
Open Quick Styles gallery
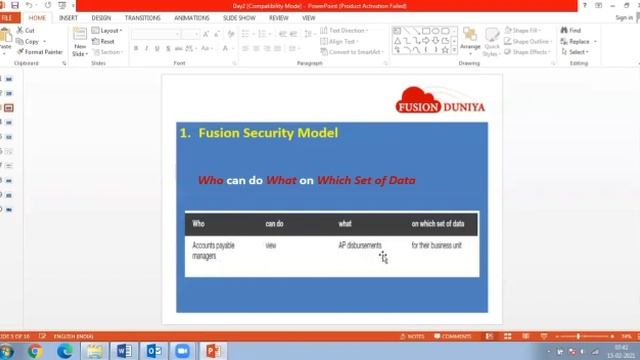pyautogui.click(x=491, y=42)
